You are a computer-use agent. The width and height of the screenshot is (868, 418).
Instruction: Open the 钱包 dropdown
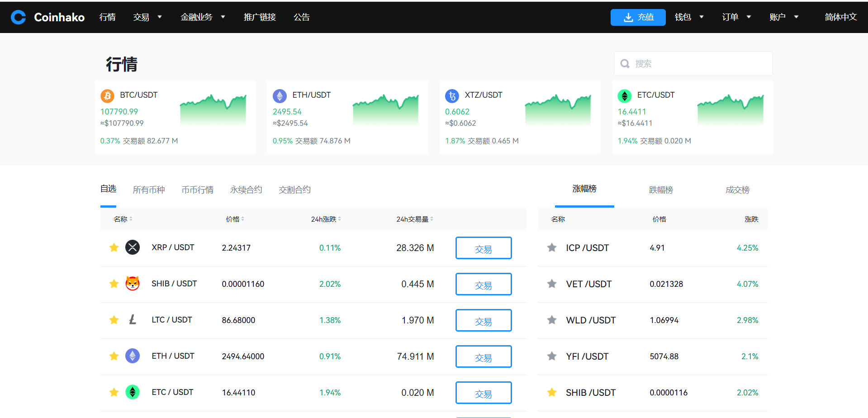point(689,17)
